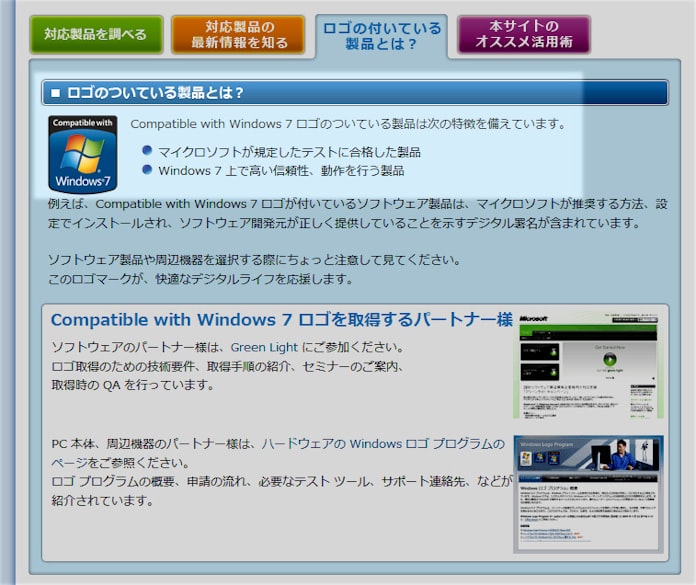Click the Compatible with Windows 7 logo
This screenshot has width=696, height=585.
pyautogui.click(x=82, y=154)
